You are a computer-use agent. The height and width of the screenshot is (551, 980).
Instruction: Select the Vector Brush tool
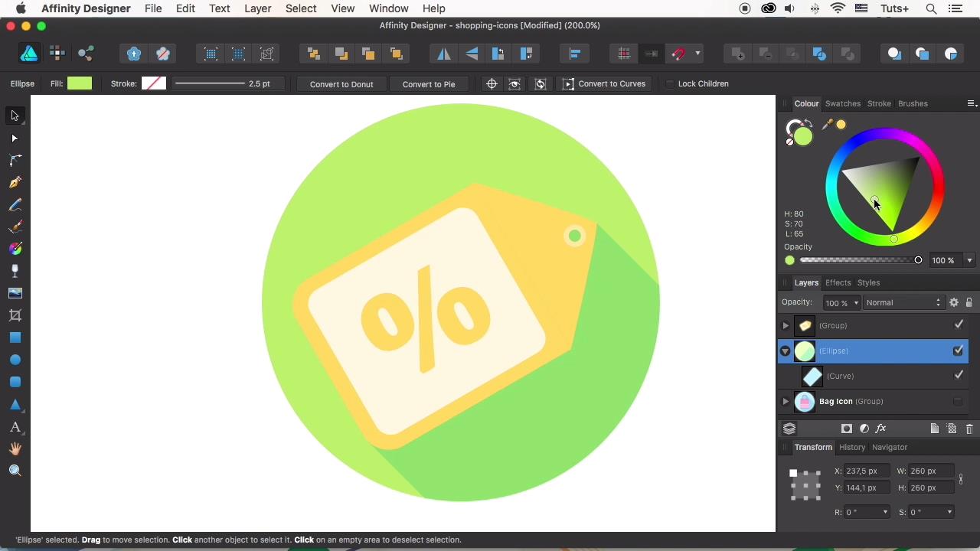click(x=15, y=227)
